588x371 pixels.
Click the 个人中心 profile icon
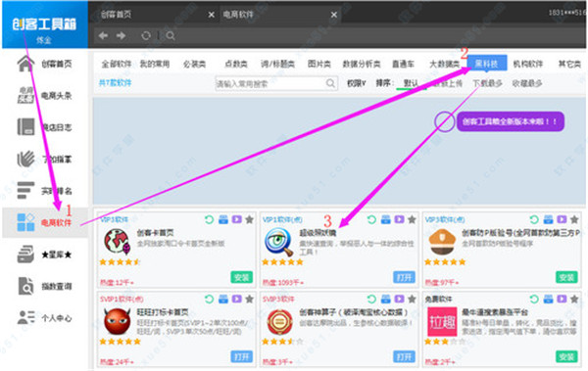coord(25,318)
